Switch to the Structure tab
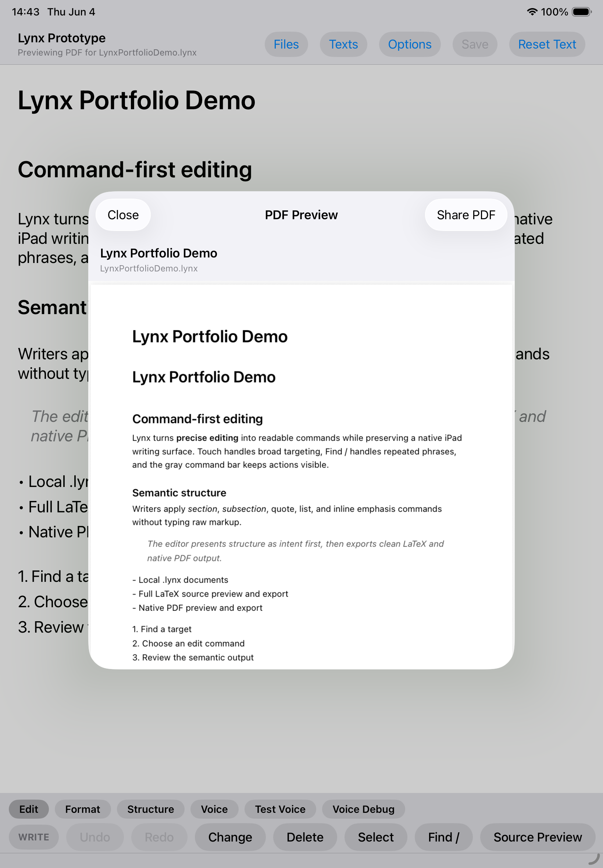 [150, 809]
